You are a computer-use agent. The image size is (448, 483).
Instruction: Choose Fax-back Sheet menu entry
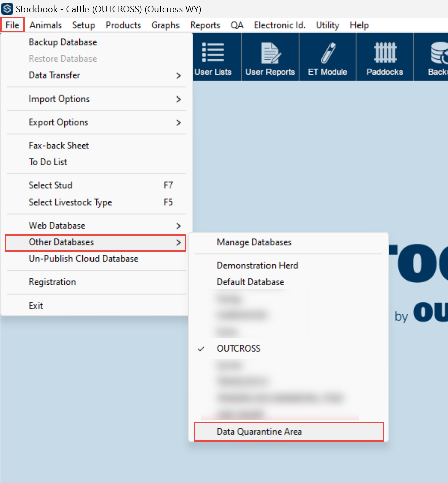(59, 145)
